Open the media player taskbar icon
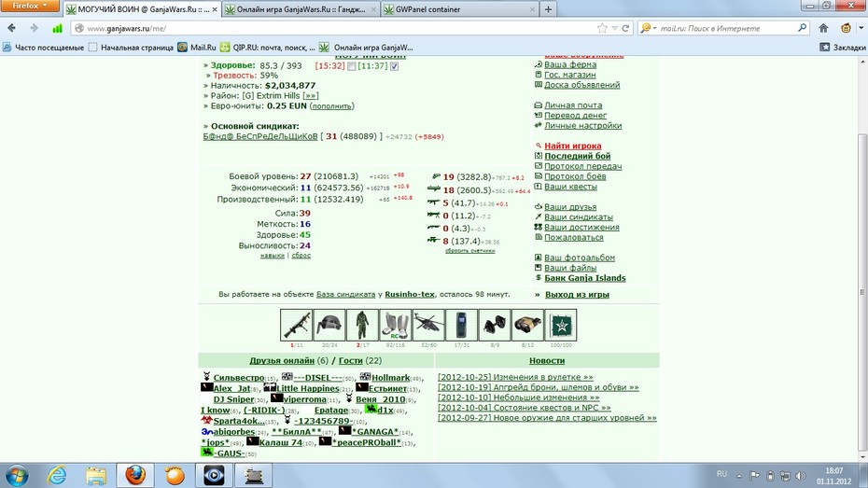Screen dimensions: 868x488 pyautogui.click(x=214, y=475)
